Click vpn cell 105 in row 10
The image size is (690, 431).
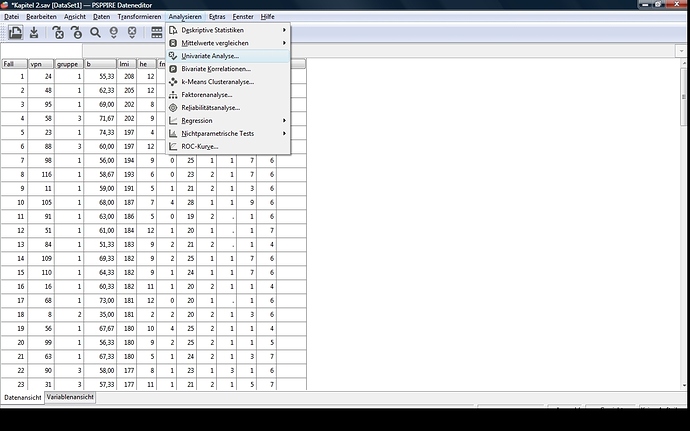pyautogui.click(x=41, y=203)
